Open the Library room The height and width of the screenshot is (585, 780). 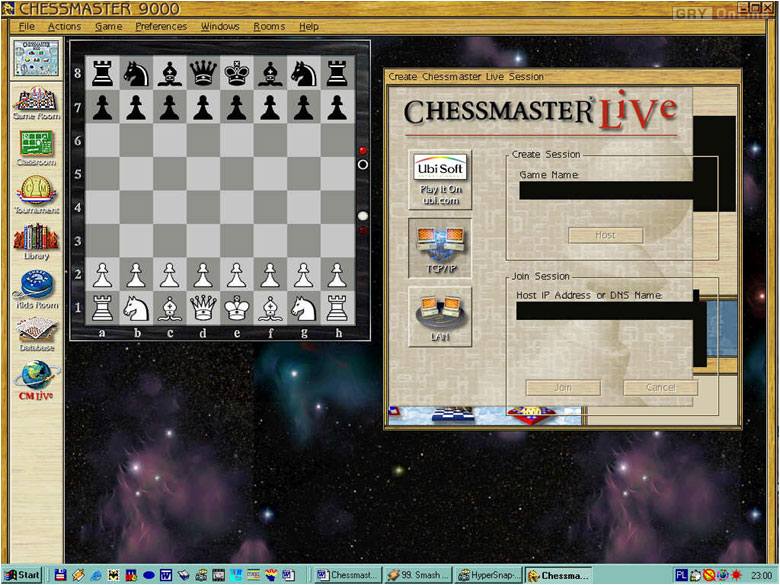pyautogui.click(x=36, y=241)
